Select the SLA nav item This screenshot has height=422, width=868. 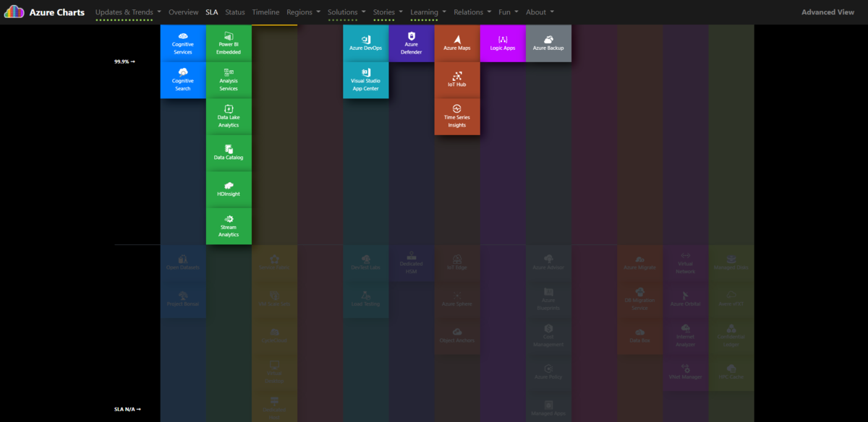coord(212,12)
